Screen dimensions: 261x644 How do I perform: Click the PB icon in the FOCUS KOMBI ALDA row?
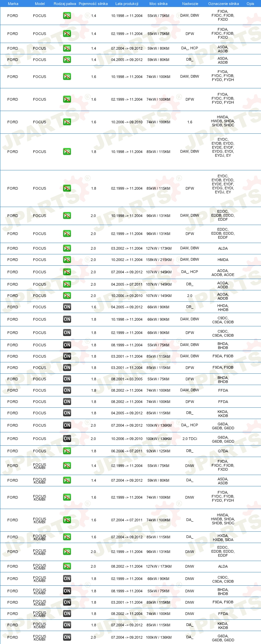[x=67, y=566]
